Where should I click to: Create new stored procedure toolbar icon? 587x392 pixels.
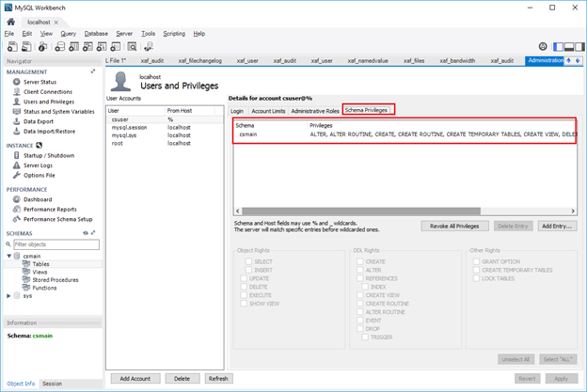pyautogui.click(x=102, y=47)
